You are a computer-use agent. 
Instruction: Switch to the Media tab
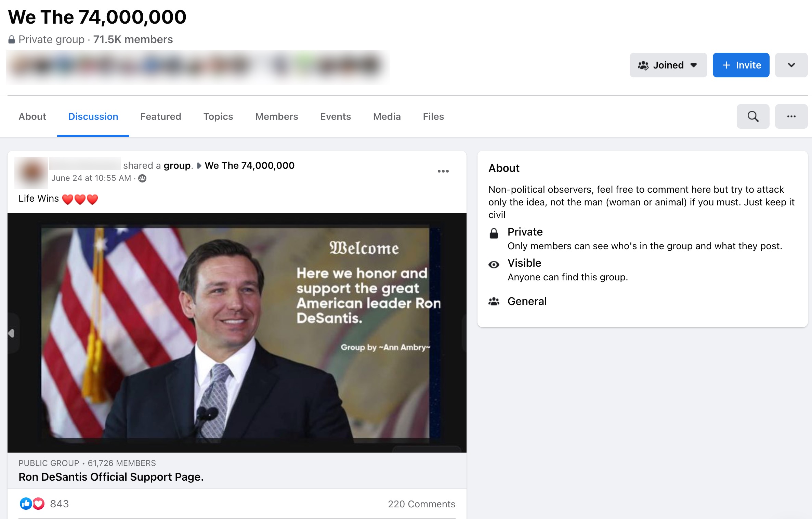point(387,116)
